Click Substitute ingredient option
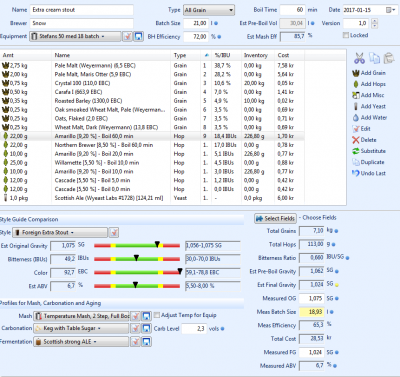 [369, 151]
